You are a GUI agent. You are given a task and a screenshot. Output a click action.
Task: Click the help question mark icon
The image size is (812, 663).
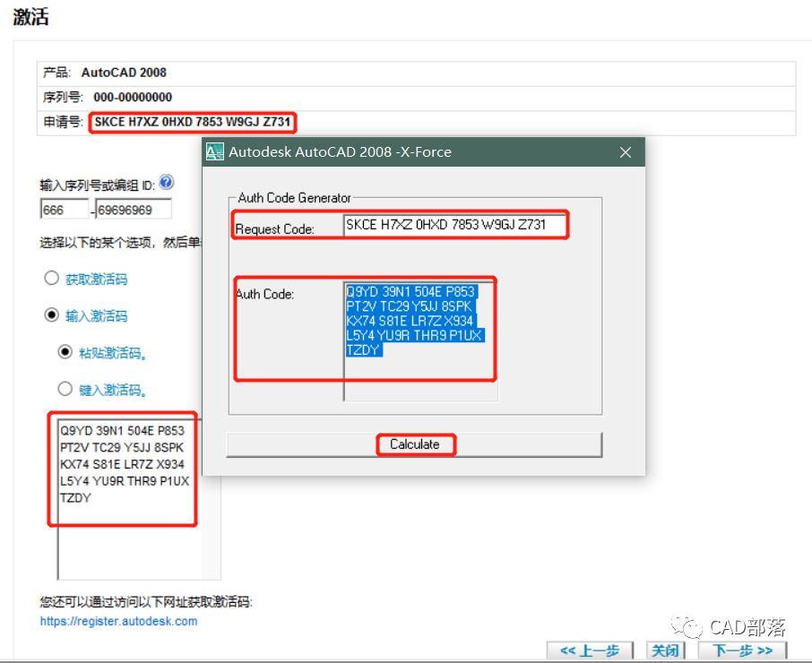point(166,182)
